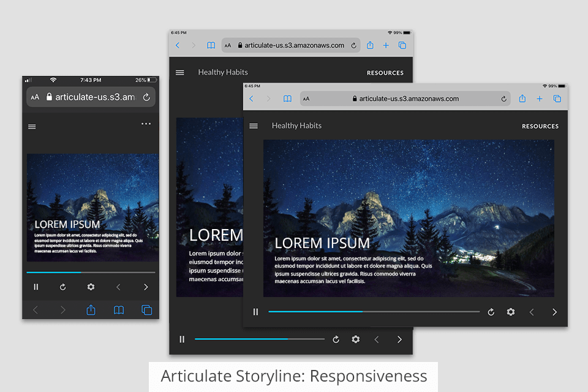Click Healthy Habits title in landscape tablet

pyautogui.click(x=296, y=126)
